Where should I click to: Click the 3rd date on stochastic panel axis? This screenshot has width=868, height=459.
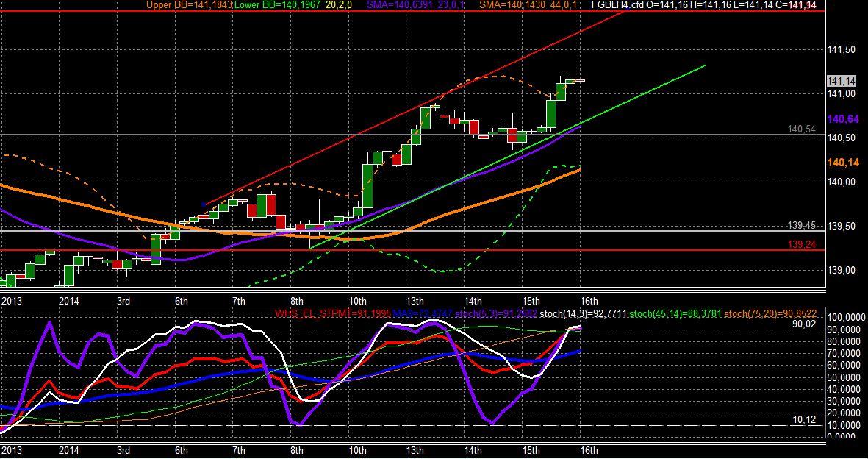123,450
